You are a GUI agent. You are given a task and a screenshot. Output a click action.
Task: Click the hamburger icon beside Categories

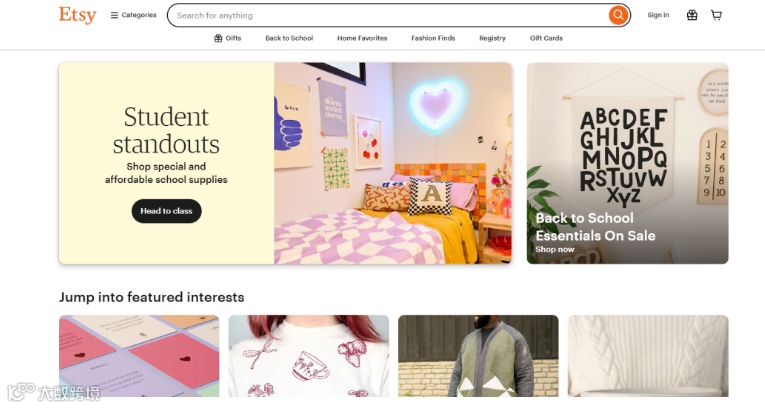tap(114, 15)
